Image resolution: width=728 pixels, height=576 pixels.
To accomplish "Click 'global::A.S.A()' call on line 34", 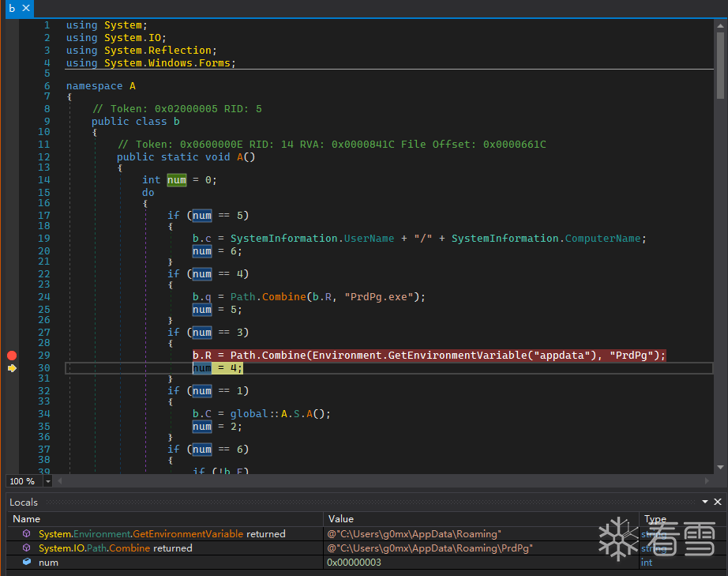I will pyautogui.click(x=280, y=414).
